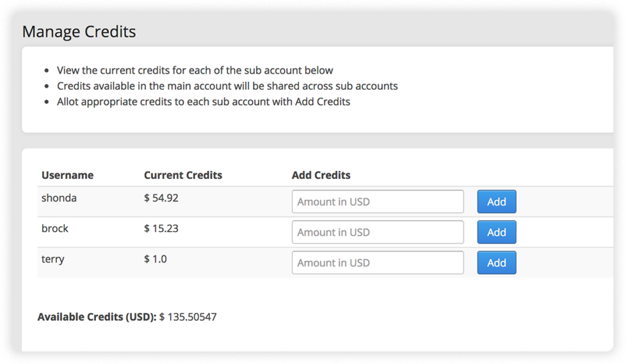Image resolution: width=626 pixels, height=364 pixels.
Task: Click the Current Credits column header
Action: pyautogui.click(x=183, y=175)
